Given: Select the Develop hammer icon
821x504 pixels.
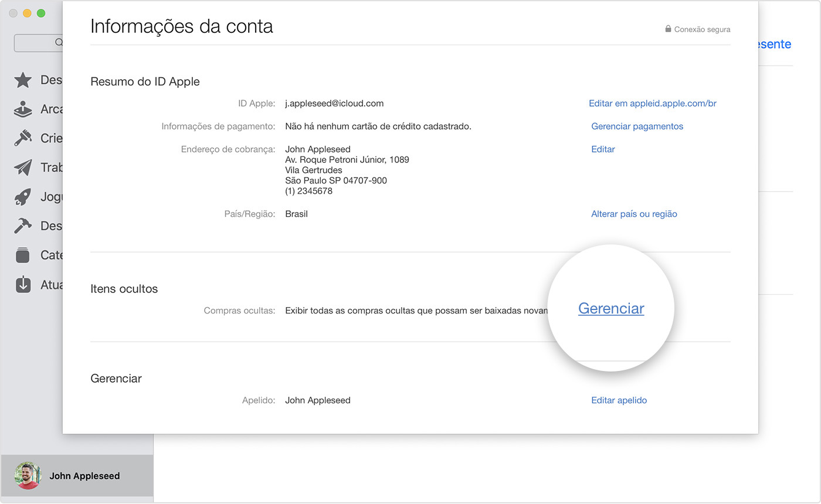Looking at the screenshot, I should [x=23, y=226].
